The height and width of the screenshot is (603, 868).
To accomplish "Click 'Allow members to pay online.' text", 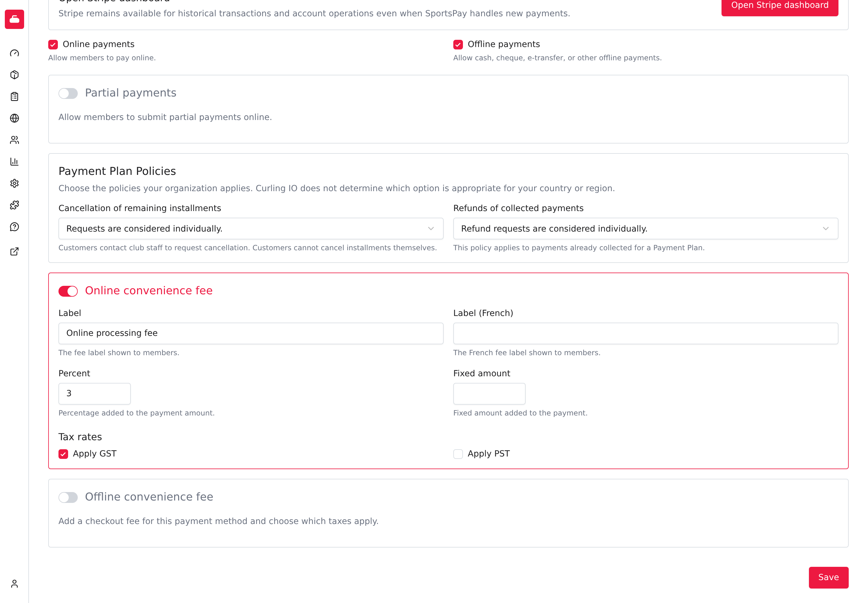I will [102, 58].
